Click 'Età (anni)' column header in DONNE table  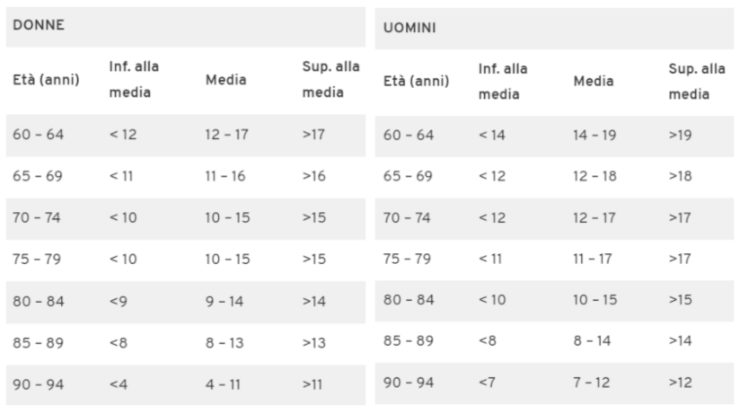click(46, 80)
